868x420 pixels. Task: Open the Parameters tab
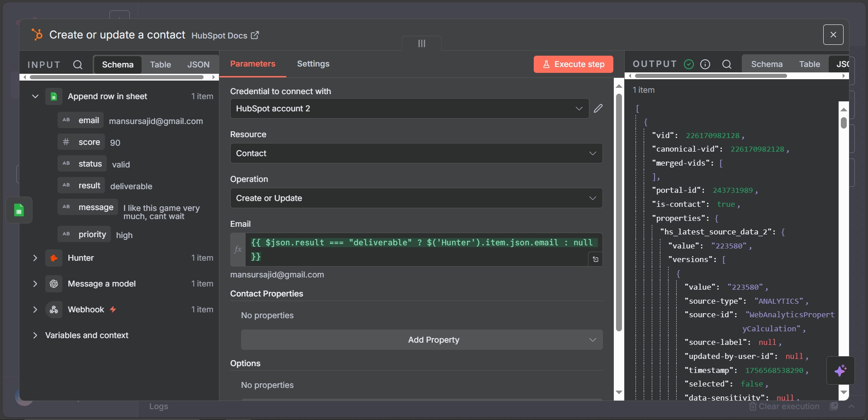pos(252,64)
